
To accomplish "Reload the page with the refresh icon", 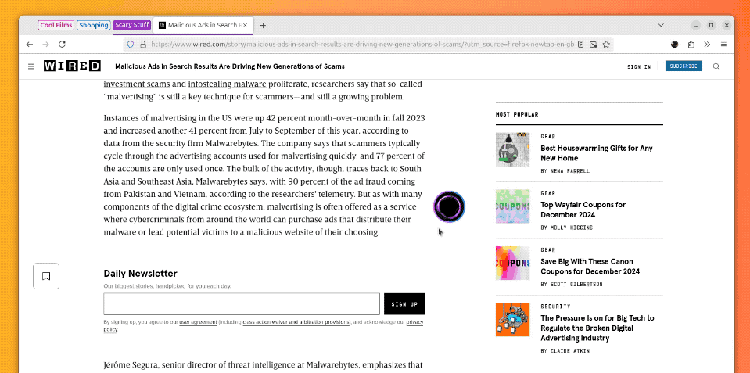I will (x=62, y=44).
